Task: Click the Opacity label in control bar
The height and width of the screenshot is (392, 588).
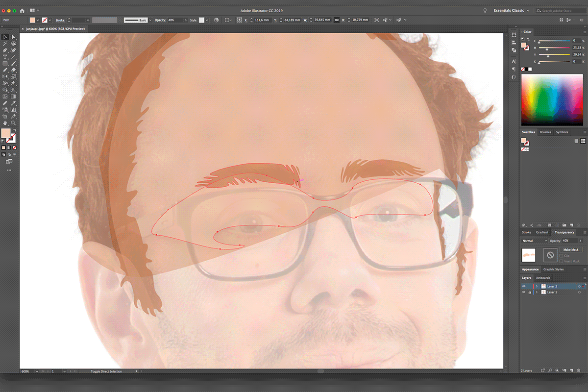Action: coord(160,20)
